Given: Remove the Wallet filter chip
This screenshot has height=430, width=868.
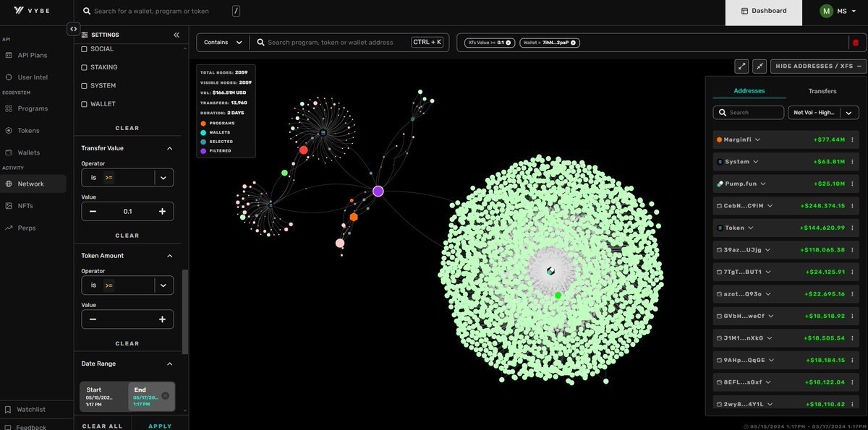Looking at the screenshot, I should click(573, 43).
